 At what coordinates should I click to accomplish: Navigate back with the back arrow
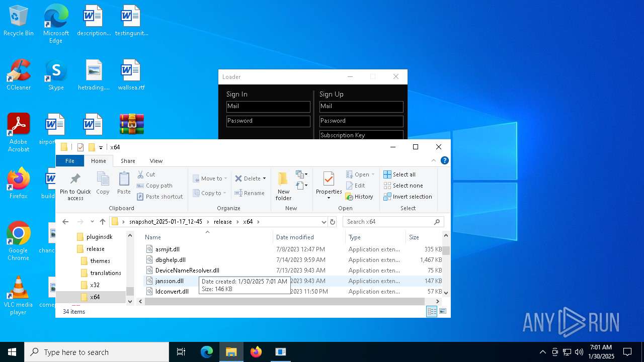(x=65, y=222)
